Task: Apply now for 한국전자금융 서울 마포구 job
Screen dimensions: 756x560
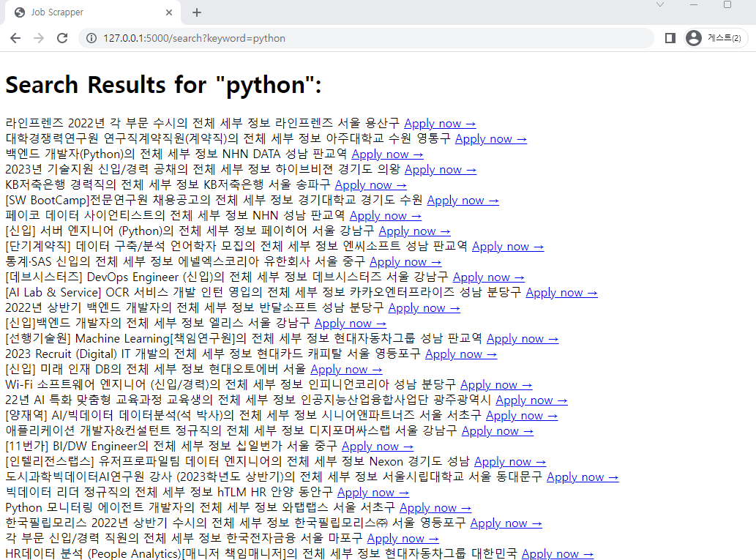Action: coord(403,539)
